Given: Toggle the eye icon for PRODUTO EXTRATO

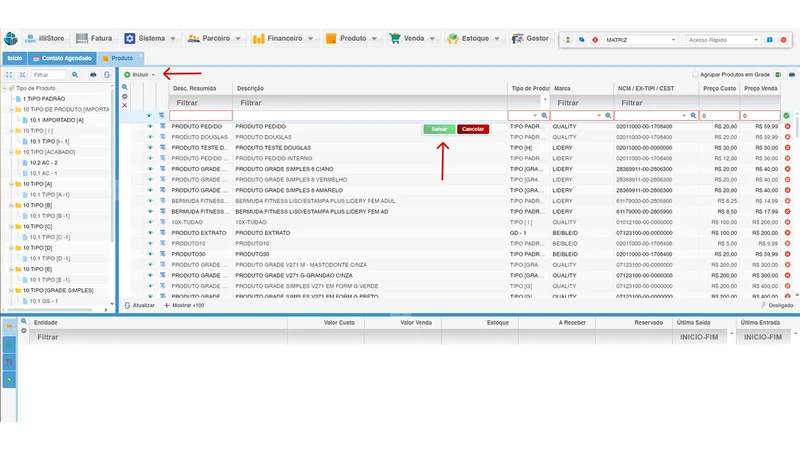Looking at the screenshot, I should click(x=150, y=233).
